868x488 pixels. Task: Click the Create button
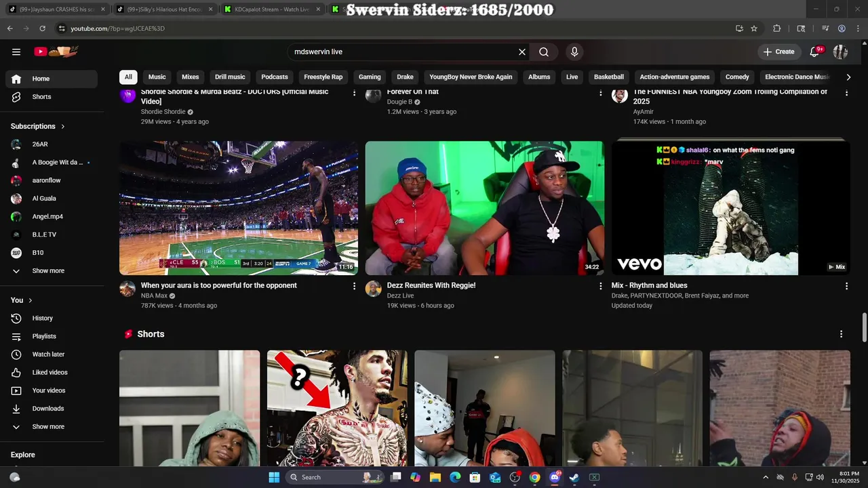pos(778,52)
